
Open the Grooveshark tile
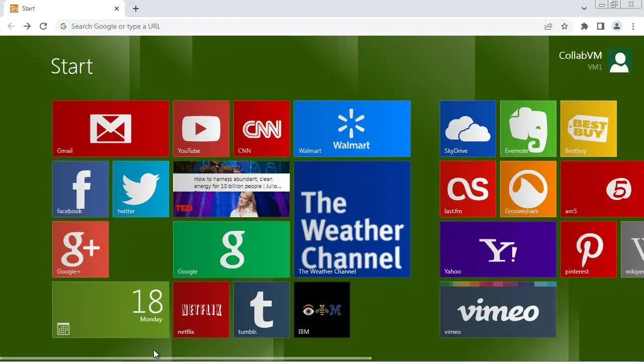tap(528, 189)
